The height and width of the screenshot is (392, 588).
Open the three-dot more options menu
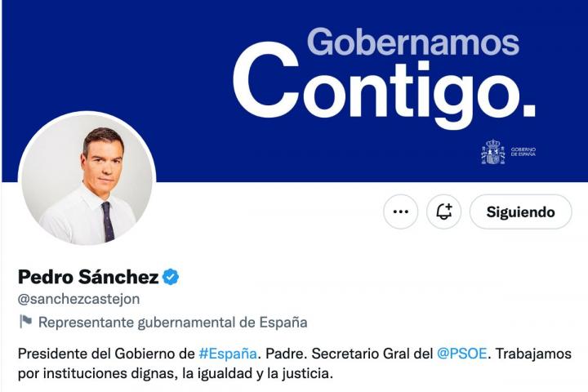tap(400, 212)
